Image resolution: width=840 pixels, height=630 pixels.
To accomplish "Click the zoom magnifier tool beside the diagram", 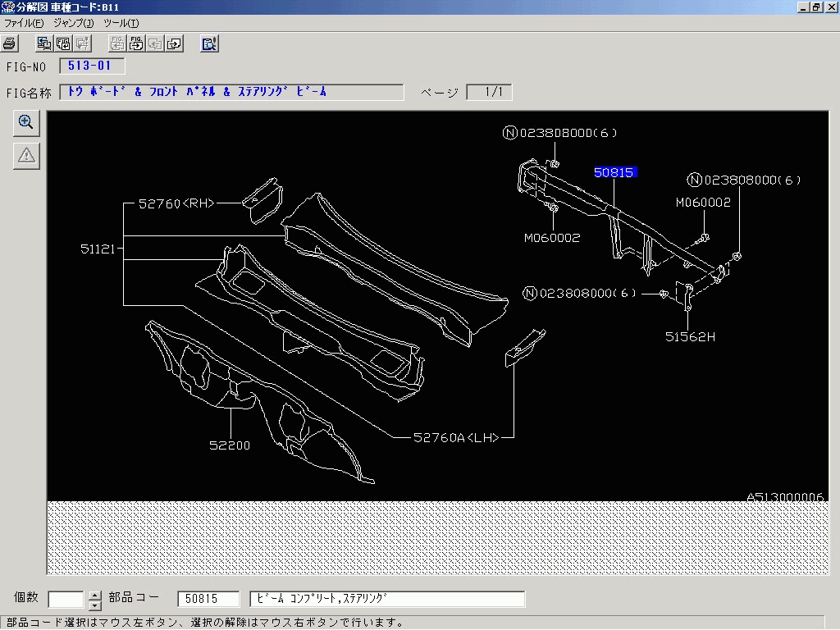I will (x=25, y=122).
